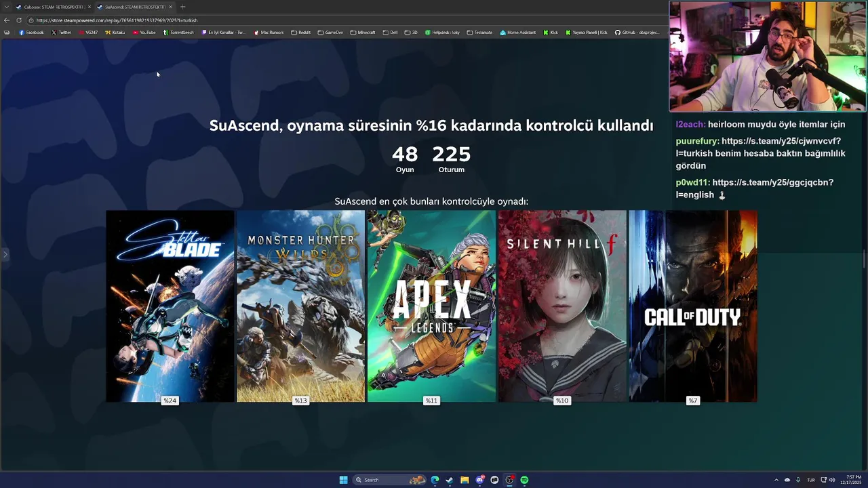
Task: Expand the 3D bookmarks folder
Action: (x=411, y=33)
